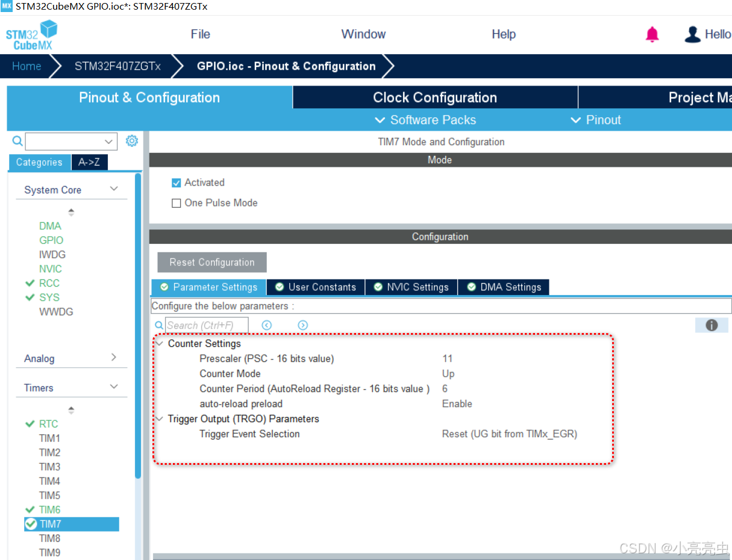Viewport: 732px width, 560px height.
Task: Switch to the Pinout & Configuration tab
Action: coord(149,98)
